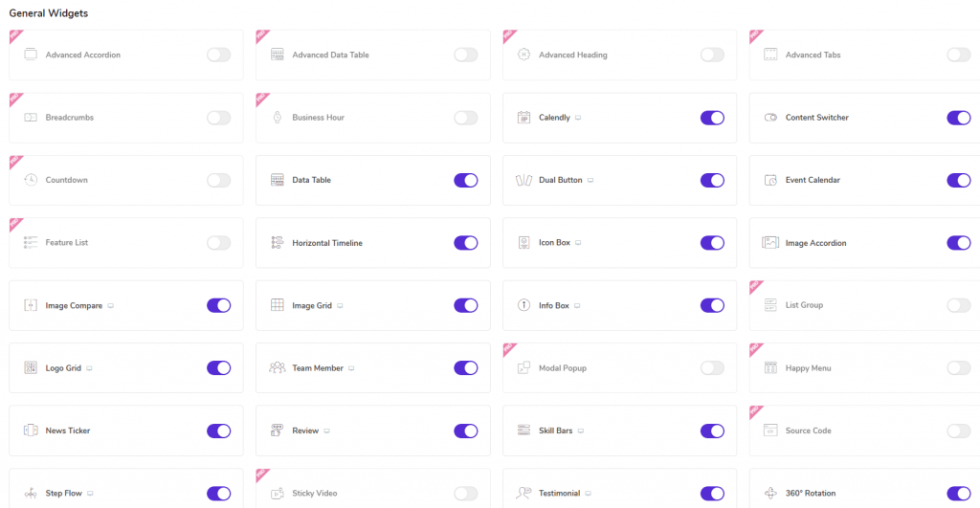This screenshot has width=980, height=508.
Task: Click the Icon Box responsive monitor icon
Action: pos(579,243)
